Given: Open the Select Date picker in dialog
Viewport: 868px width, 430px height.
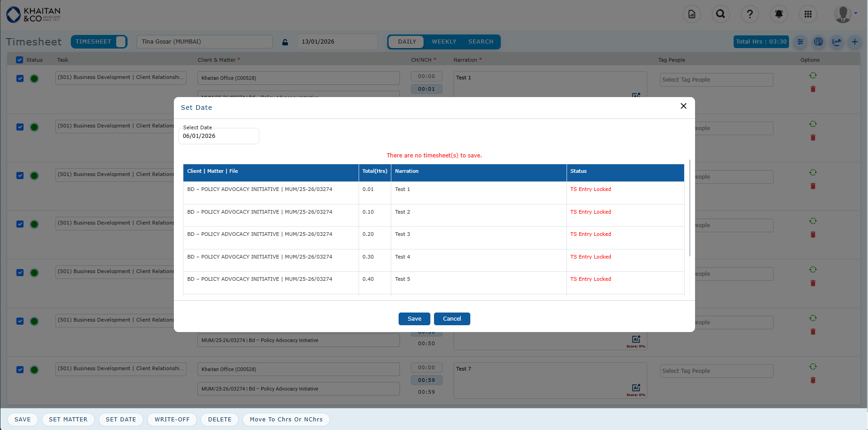Looking at the screenshot, I should 218,136.
